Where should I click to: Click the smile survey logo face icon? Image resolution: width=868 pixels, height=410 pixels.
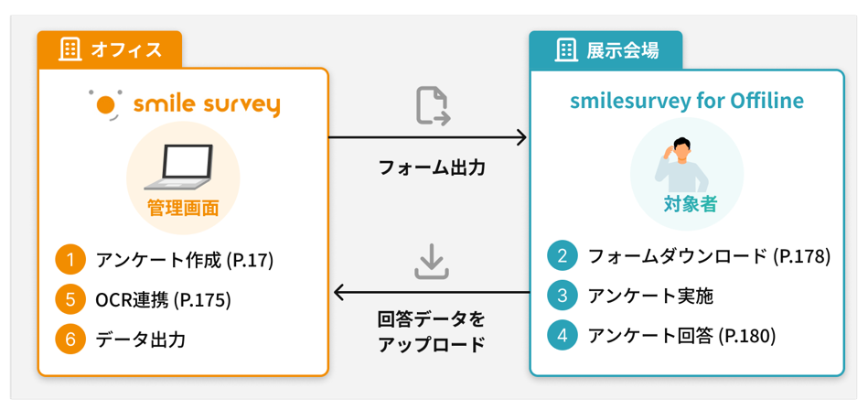click(106, 104)
